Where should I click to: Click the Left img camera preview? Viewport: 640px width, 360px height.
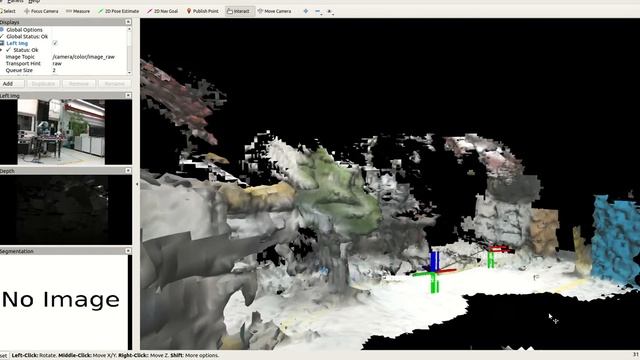(x=61, y=132)
